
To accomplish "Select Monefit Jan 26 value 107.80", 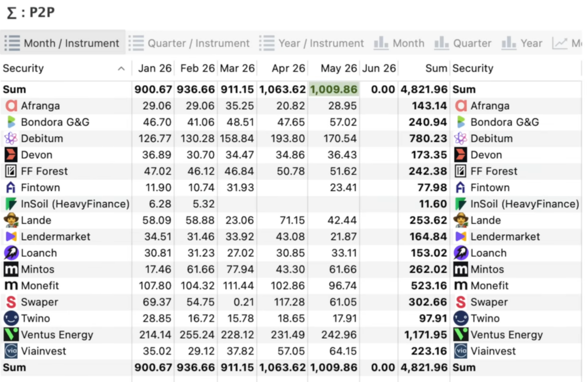I will tap(155, 285).
